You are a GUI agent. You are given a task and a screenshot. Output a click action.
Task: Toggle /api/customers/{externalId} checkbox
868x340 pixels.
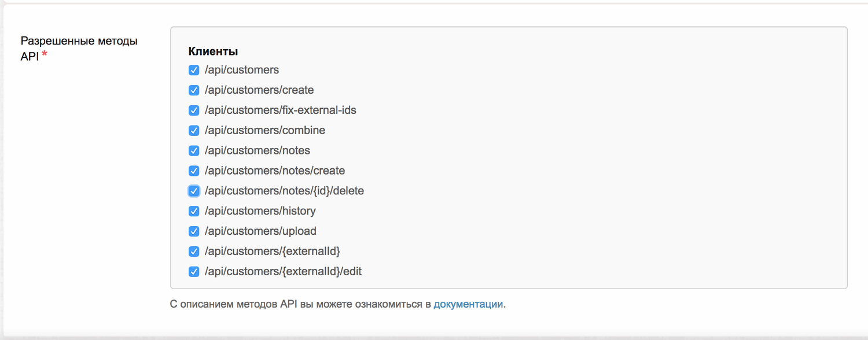point(194,252)
